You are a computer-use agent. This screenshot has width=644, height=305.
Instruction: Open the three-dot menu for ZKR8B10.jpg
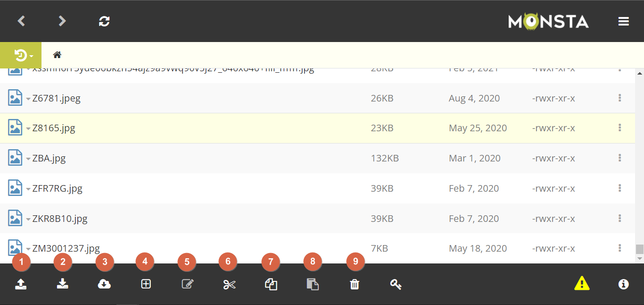(x=619, y=218)
